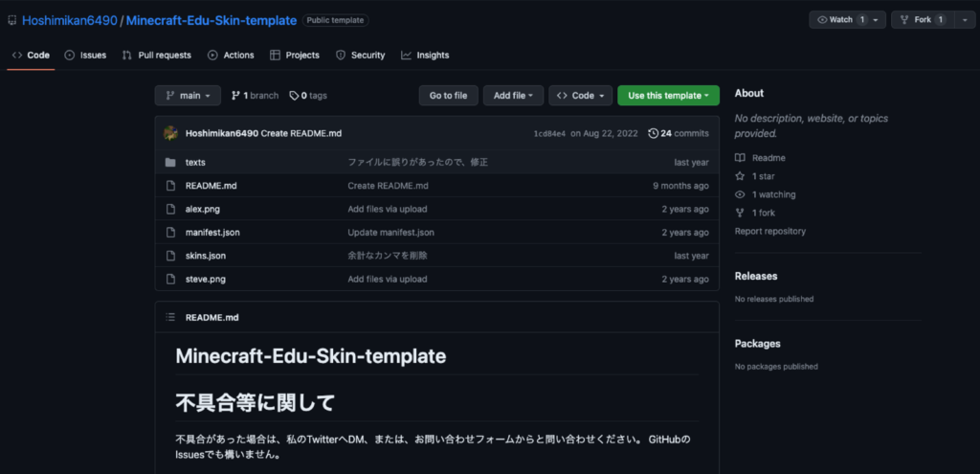
Task: Click the Readme book icon in About
Action: pyautogui.click(x=740, y=158)
